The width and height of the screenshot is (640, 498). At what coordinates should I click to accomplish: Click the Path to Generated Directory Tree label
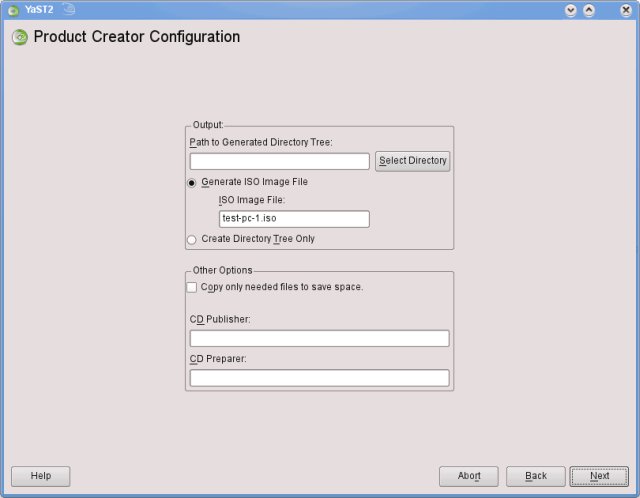[x=261, y=142]
